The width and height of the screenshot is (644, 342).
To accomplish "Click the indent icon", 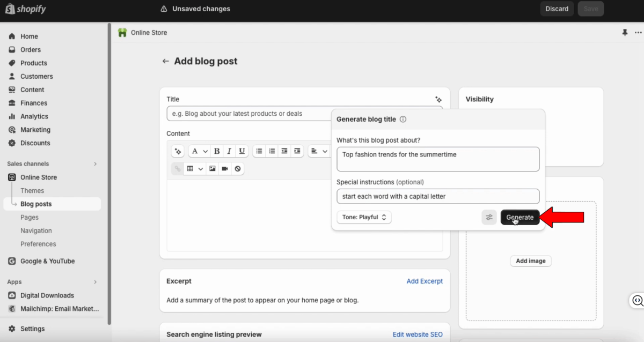I will point(297,151).
